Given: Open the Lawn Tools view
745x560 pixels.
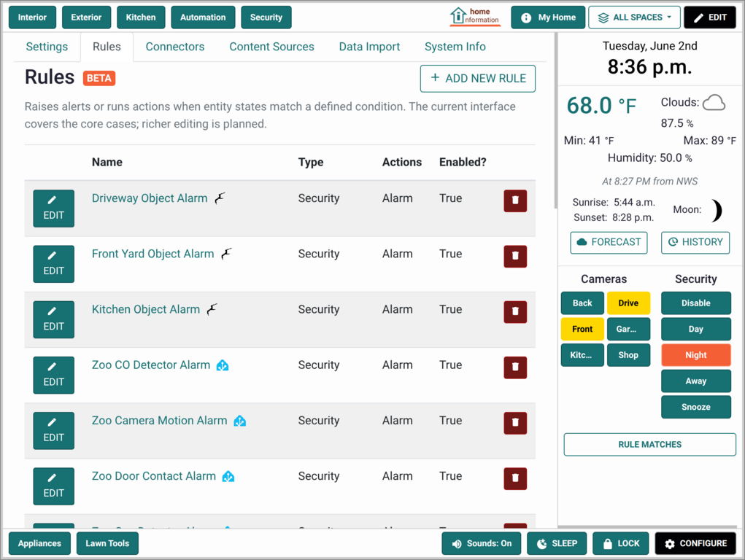Looking at the screenshot, I should (107, 543).
